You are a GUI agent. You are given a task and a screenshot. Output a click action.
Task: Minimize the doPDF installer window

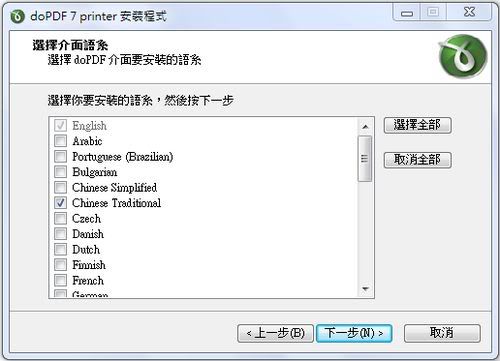pyautogui.click(x=407, y=13)
